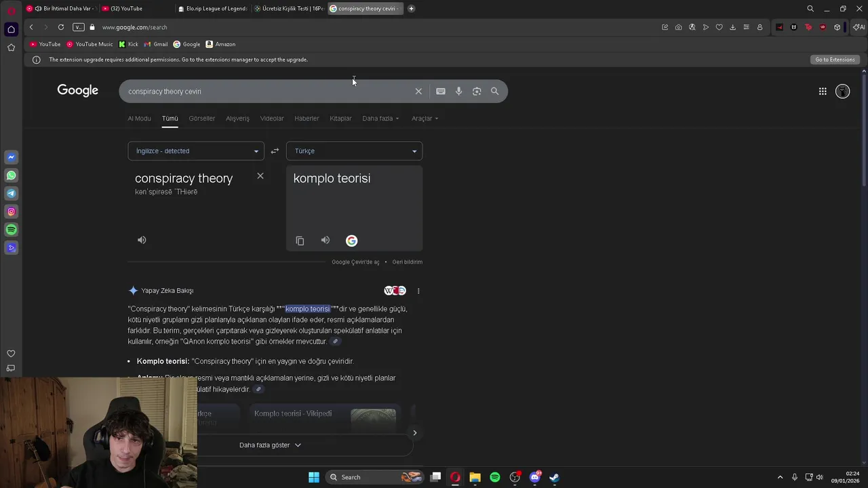This screenshot has width=868, height=488.
Task: Switch to 'Ücretsiz Kişilik Testi' browser tab
Action: coord(288,9)
